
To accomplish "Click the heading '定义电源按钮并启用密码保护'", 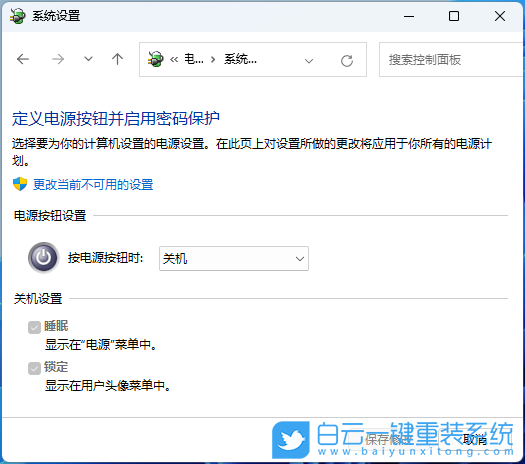I will click(x=116, y=119).
